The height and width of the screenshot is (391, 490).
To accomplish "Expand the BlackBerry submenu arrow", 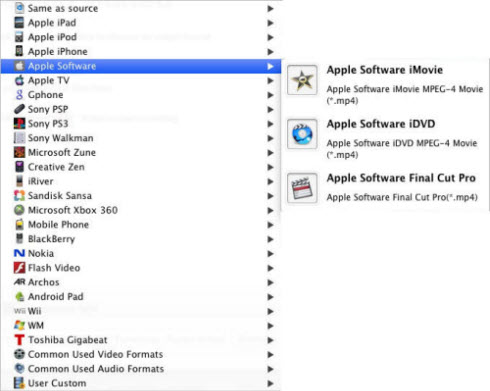I will 270,239.
